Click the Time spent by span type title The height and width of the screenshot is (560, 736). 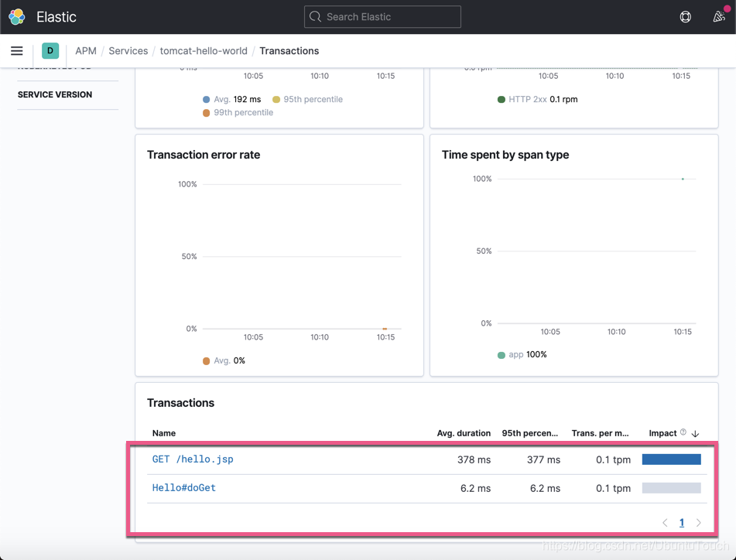(505, 155)
